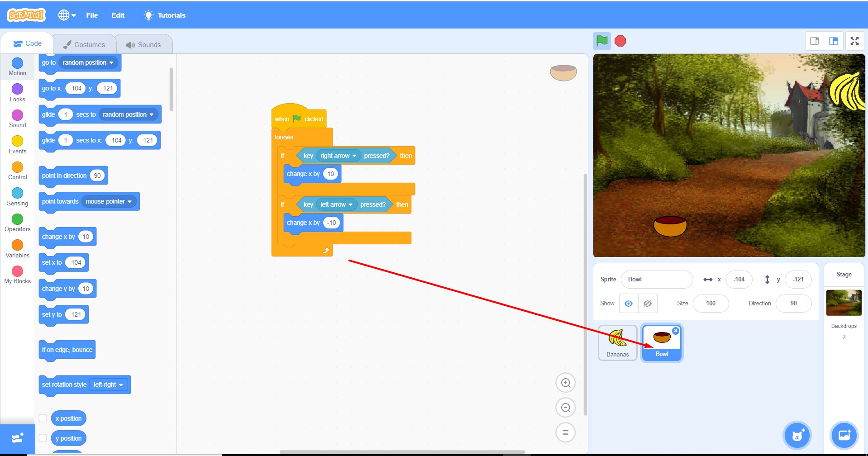Viewport: 868px width, 456px height.
Task: Click the 'change y by' palette block
Action: coord(67,289)
